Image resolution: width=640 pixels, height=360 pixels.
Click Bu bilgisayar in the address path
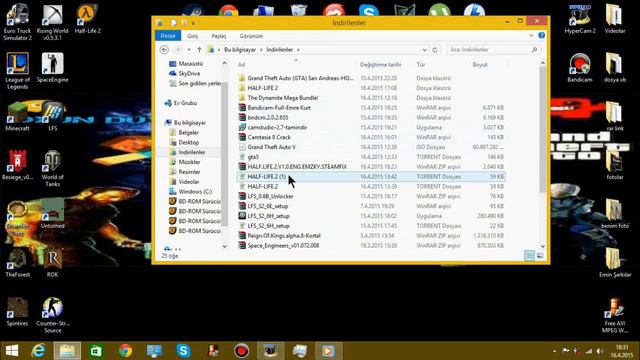240,49
